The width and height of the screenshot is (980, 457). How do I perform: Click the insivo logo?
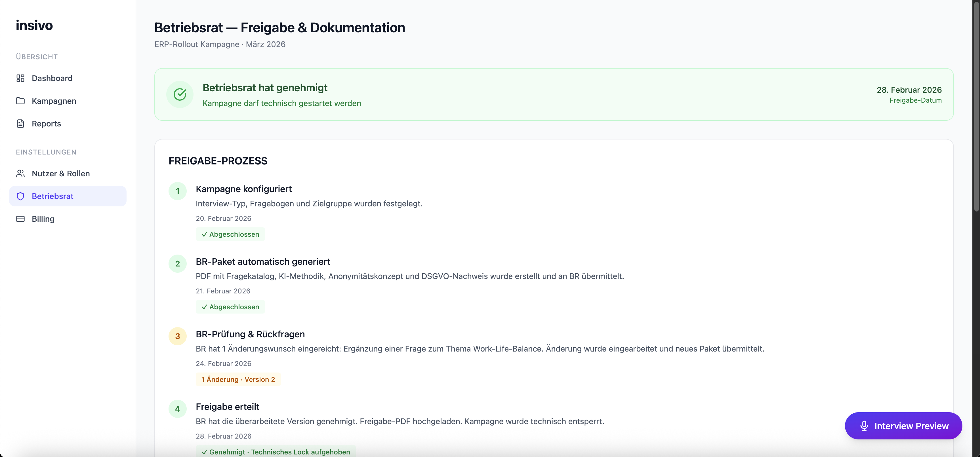(x=34, y=26)
